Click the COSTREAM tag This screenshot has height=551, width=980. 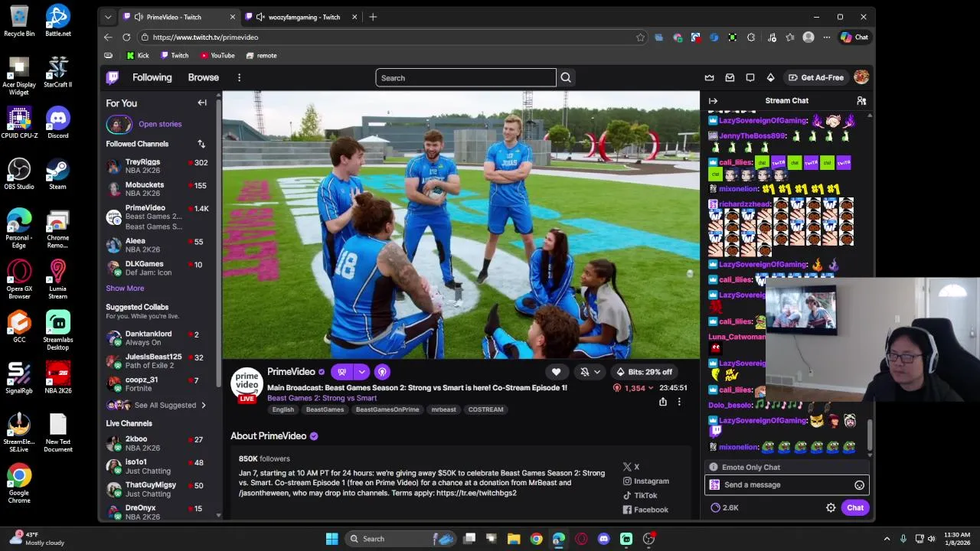click(485, 409)
